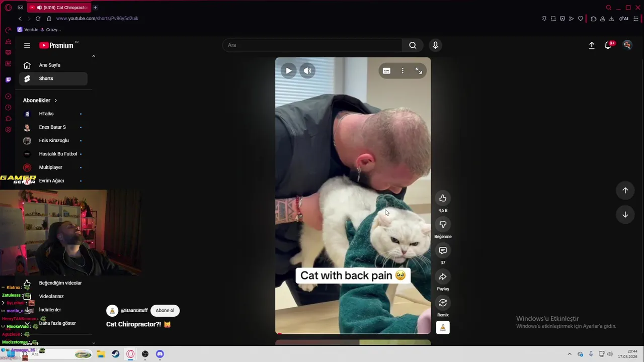Open browser extensions toolbar icon
Image resolution: width=644 pixels, height=362 pixels.
coord(593,19)
